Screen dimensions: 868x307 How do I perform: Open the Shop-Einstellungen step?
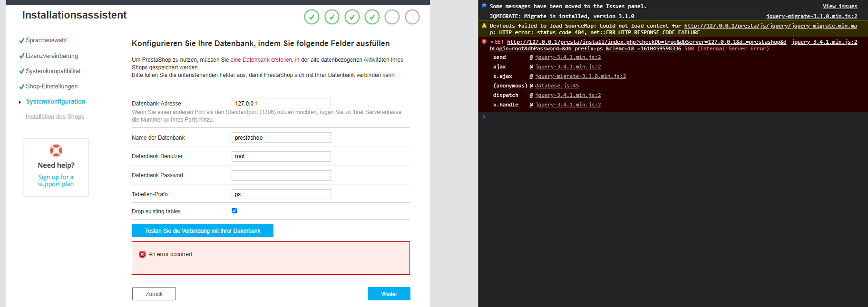tap(51, 86)
